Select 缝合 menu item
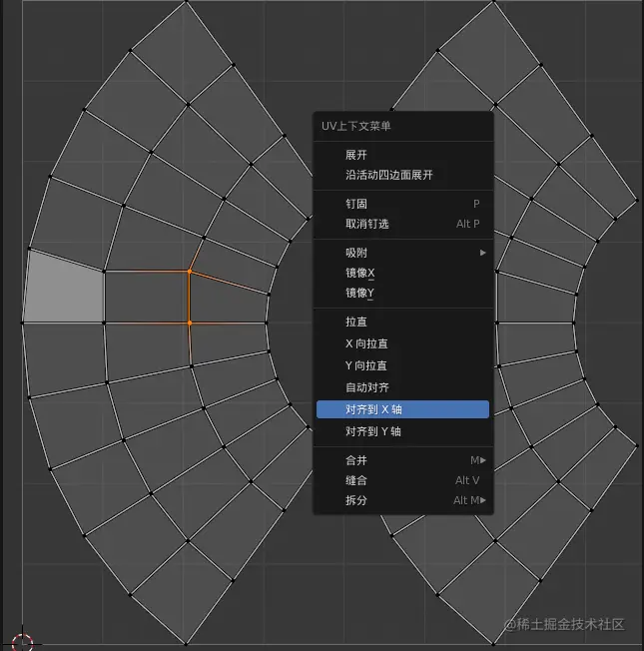This screenshot has height=651, width=644. 402,480
